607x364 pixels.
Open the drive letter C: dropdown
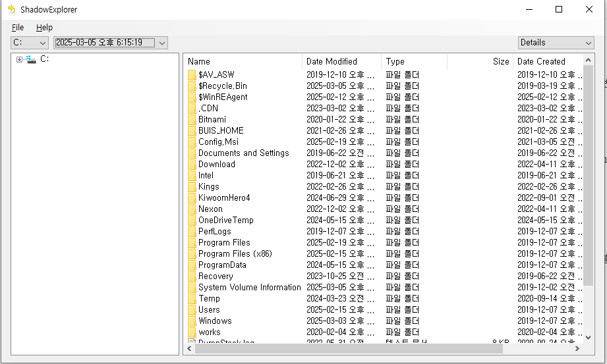coord(30,43)
